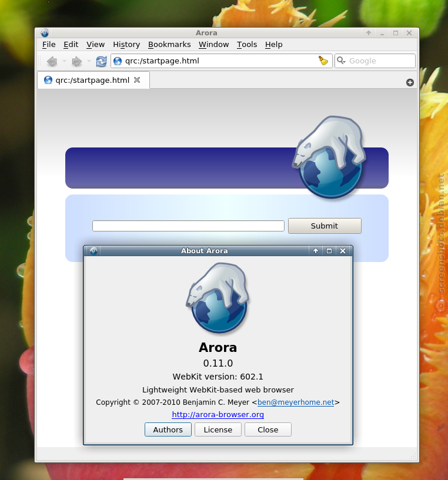Click the broom clear icon in address bar
Screen dimensions: 448x480
click(x=323, y=61)
